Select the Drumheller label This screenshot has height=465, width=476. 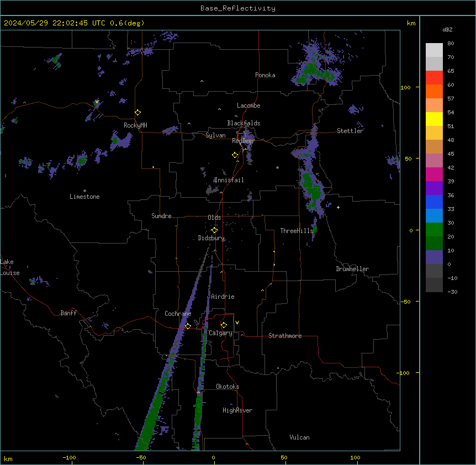tap(352, 269)
